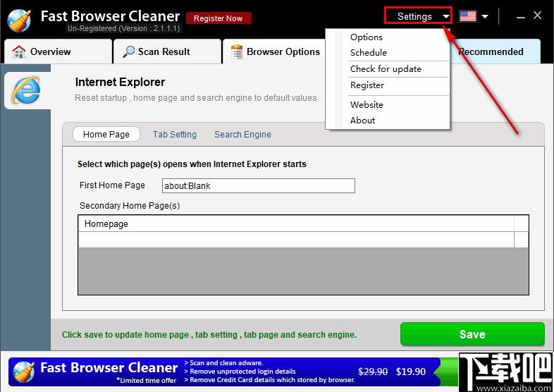This screenshot has height=392, width=554.
Task: Select Register in the Settings menu
Action: (x=367, y=85)
